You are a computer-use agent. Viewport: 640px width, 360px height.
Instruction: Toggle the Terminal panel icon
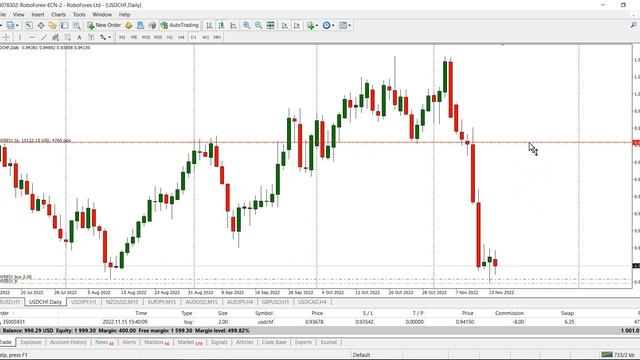tap(64, 25)
